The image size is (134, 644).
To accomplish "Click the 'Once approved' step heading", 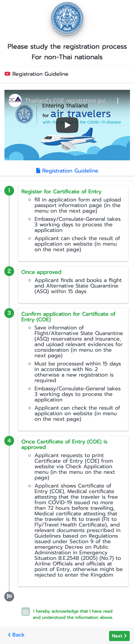I will pos(41,272).
